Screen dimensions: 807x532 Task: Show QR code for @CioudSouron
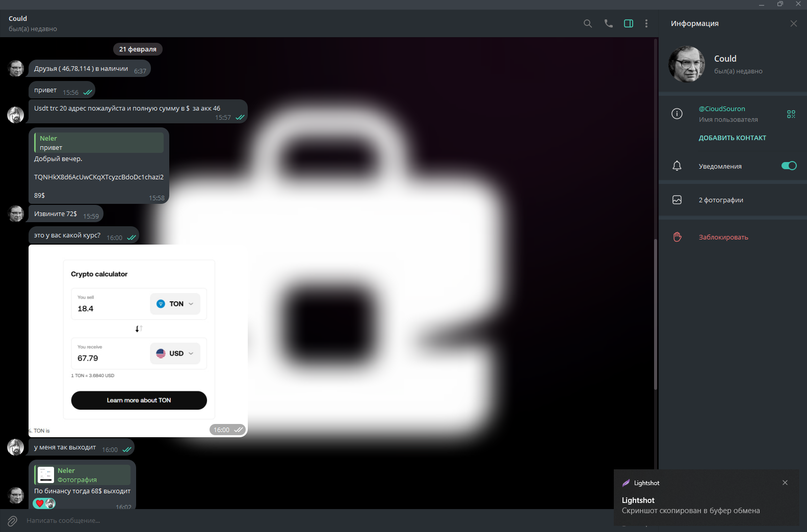791,114
